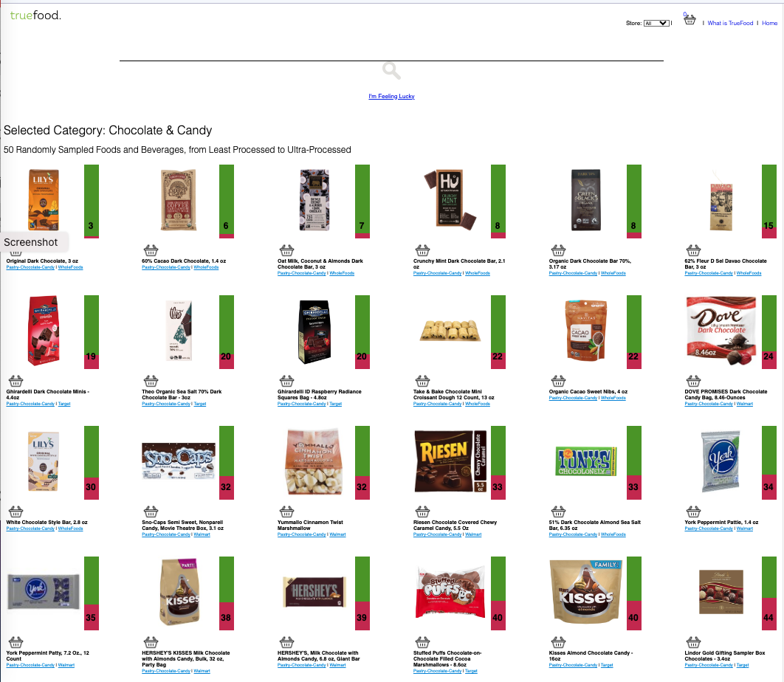Add Crunchy Mint Dark Chocolate Bar to basket
The image size is (784, 682).
click(x=422, y=250)
